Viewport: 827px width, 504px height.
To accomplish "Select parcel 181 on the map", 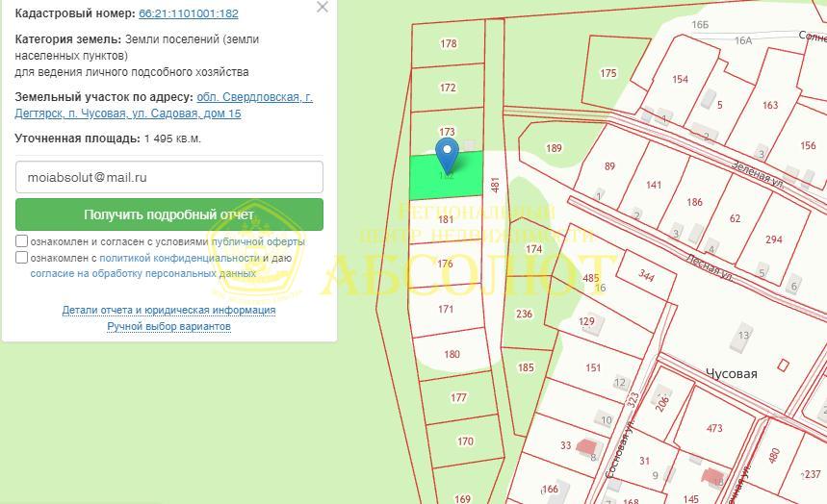I will click(x=446, y=219).
